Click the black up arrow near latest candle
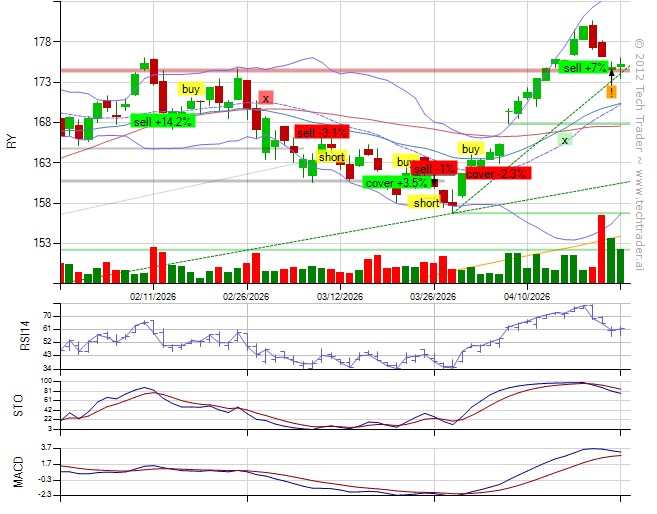This screenshot has width=657, height=514. click(x=611, y=73)
